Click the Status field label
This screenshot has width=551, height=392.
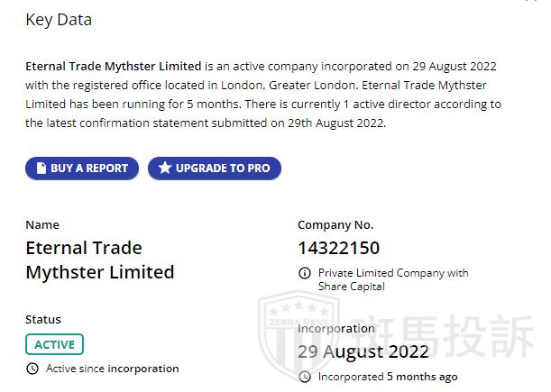point(43,319)
